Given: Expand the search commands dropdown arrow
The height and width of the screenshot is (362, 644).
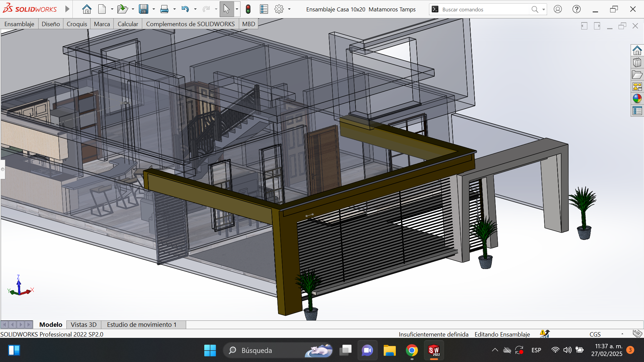Looking at the screenshot, I should (544, 9).
